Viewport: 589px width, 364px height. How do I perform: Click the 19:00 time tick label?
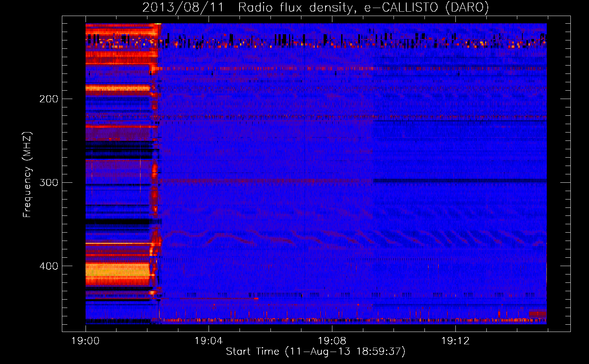click(86, 341)
